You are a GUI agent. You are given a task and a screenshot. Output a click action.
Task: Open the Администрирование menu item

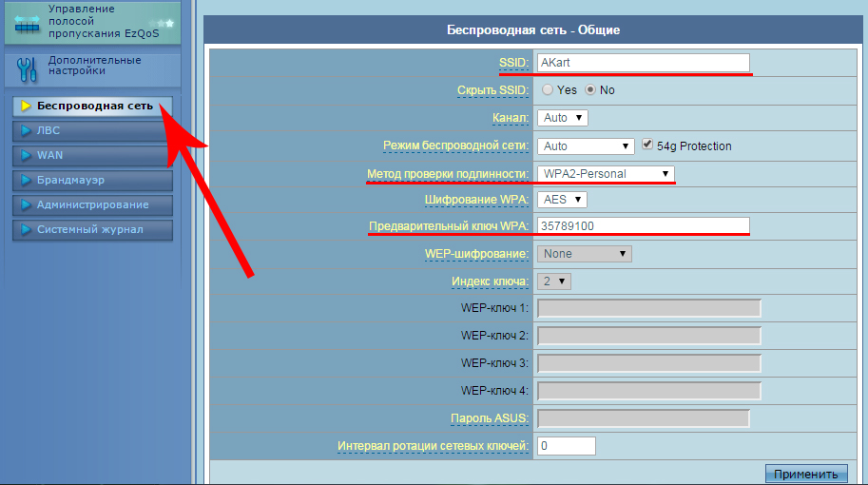point(92,204)
